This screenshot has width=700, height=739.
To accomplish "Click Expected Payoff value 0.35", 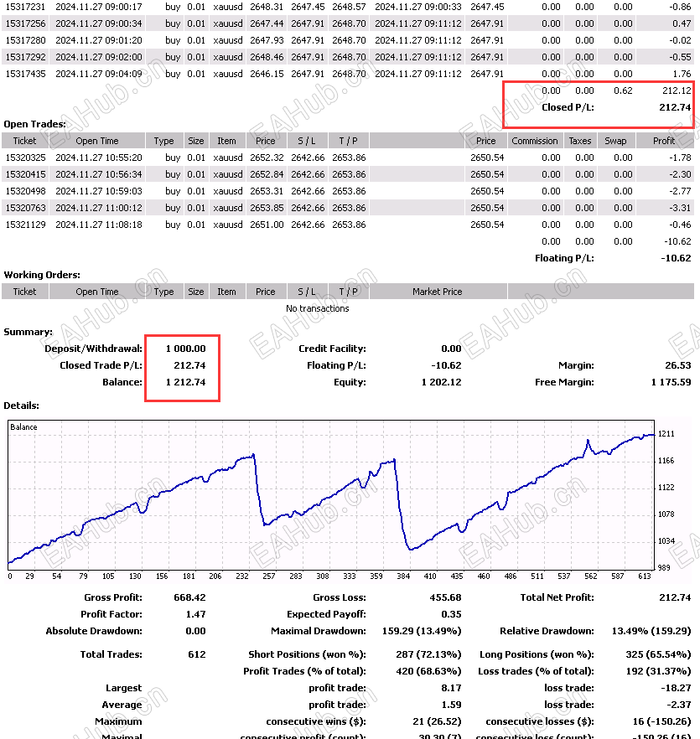I will point(451,614).
